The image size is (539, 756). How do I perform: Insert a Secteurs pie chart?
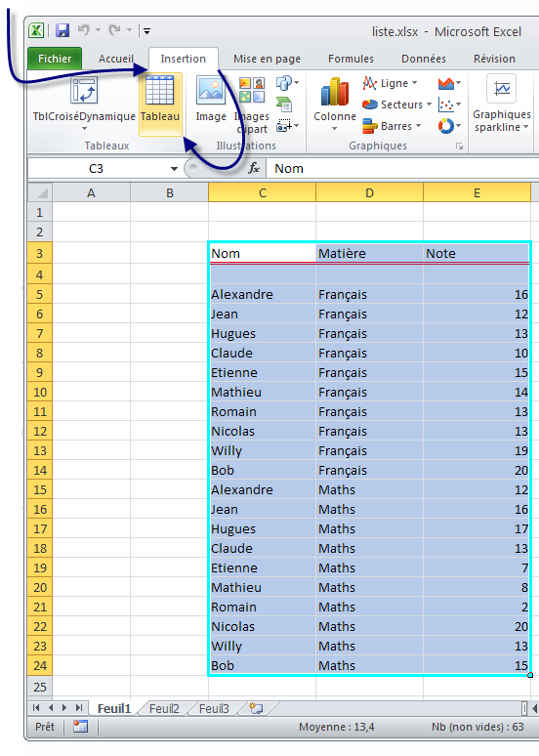396,105
